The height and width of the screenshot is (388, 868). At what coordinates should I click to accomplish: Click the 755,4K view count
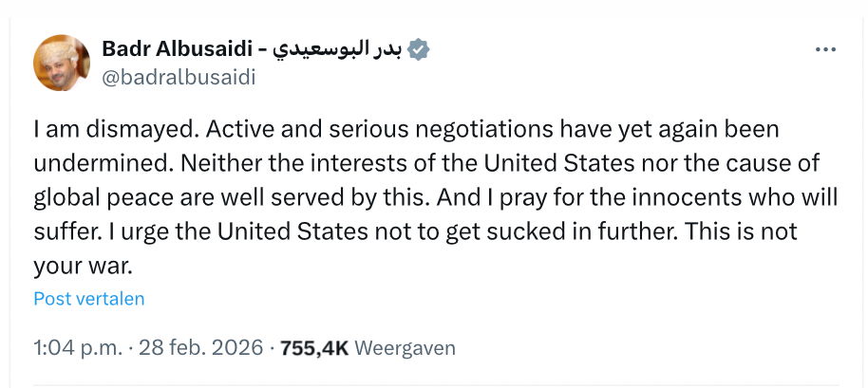pos(314,348)
